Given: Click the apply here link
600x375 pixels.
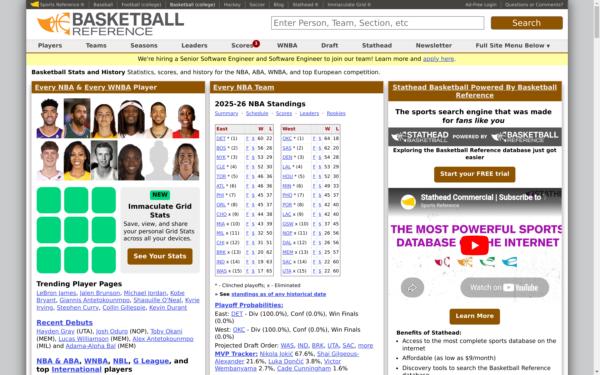Looking at the screenshot, I should pos(438,59).
